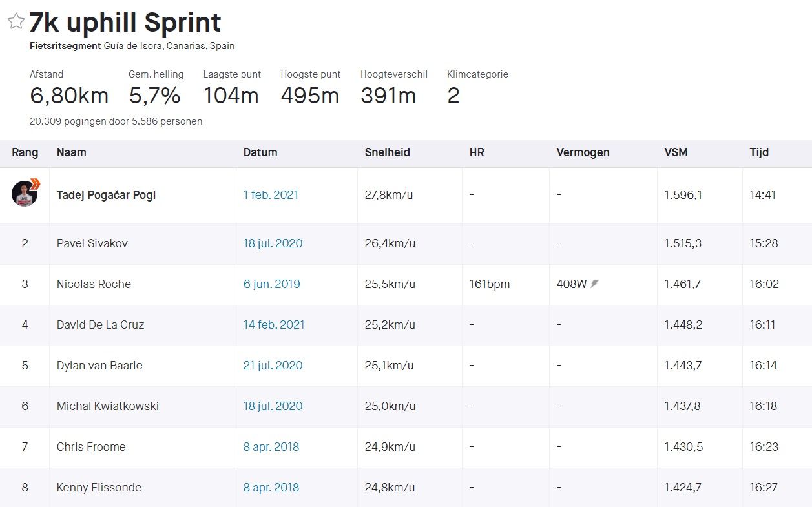Screen dimensions: 812x507
Task: Click the Tijd column header
Action: pos(758,153)
